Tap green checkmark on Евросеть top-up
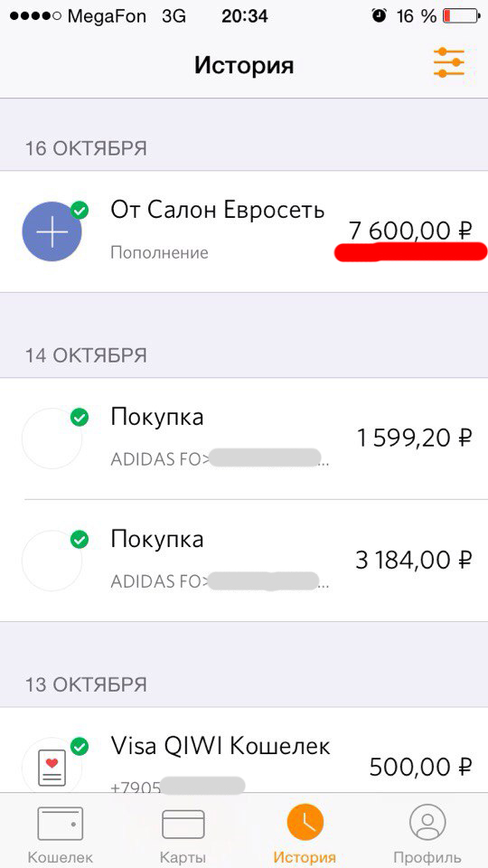The width and height of the screenshot is (488, 868). [x=80, y=211]
